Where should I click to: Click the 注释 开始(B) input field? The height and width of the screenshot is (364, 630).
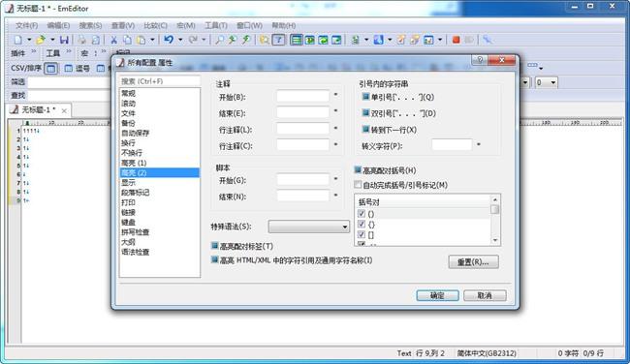pos(302,96)
